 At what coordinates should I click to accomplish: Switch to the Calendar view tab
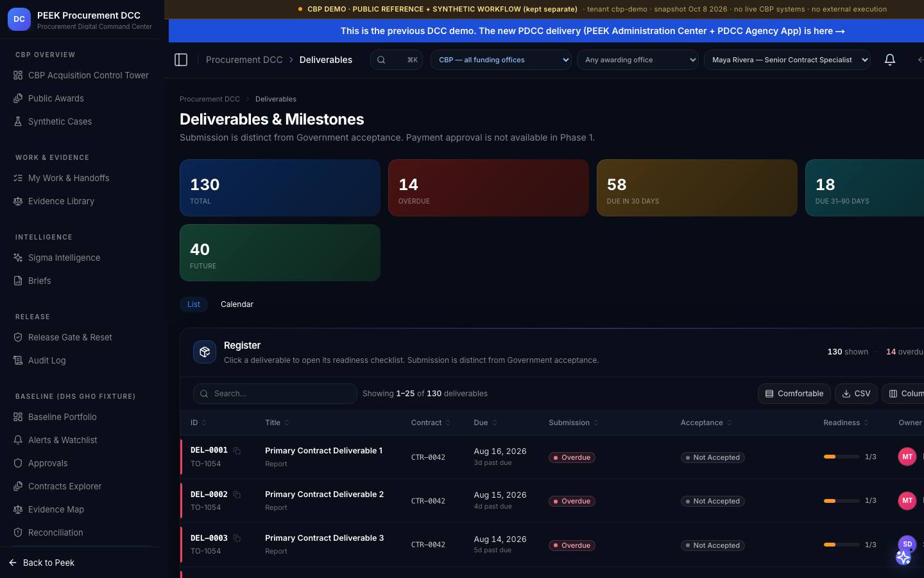(237, 304)
